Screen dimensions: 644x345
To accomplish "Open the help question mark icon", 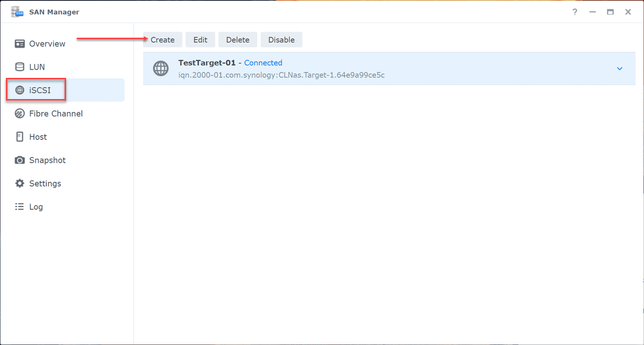I will pyautogui.click(x=574, y=12).
